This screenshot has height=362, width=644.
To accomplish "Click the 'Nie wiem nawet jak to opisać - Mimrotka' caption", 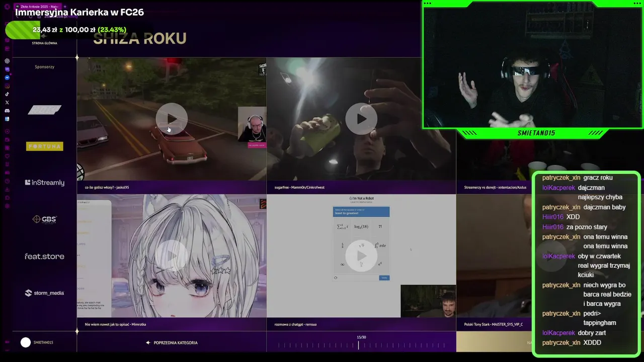I will pyautogui.click(x=115, y=324).
